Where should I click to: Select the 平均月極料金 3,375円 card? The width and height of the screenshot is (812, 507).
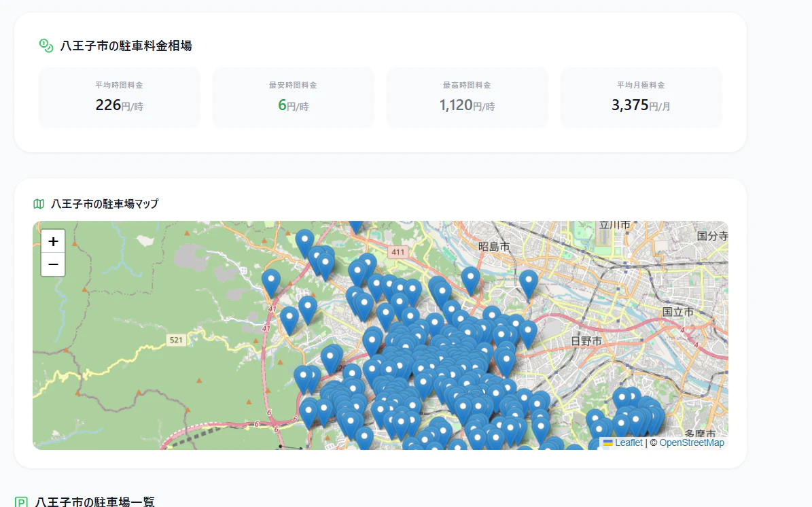point(641,97)
